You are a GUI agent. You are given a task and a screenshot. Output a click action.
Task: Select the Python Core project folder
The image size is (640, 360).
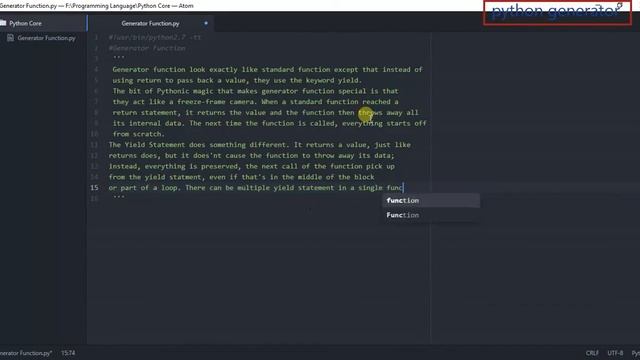click(x=25, y=23)
